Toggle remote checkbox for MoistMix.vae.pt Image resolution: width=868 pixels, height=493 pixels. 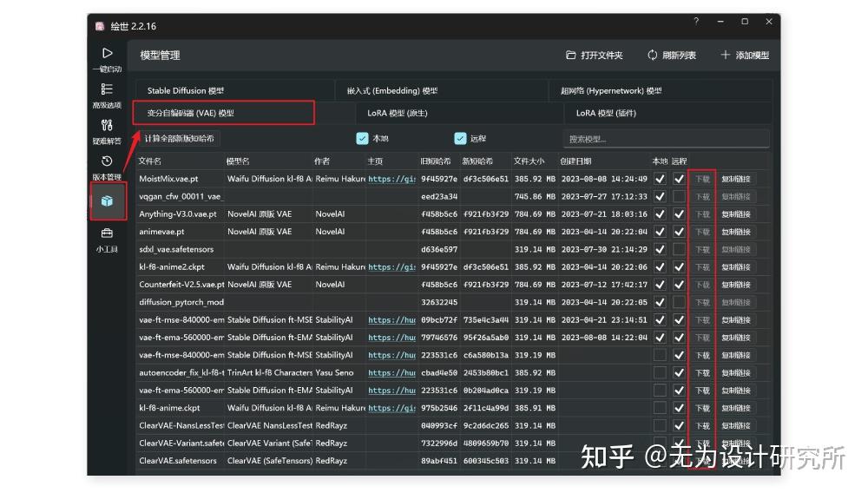tap(679, 179)
